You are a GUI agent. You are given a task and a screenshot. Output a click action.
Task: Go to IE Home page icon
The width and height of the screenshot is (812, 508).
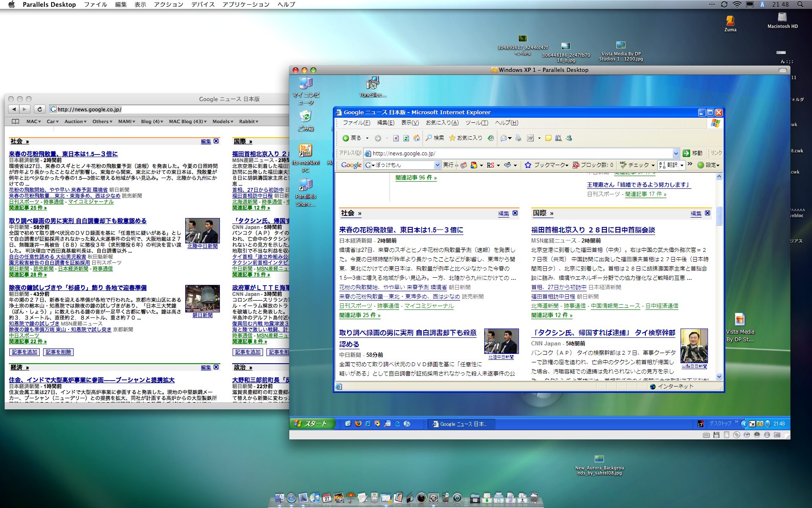[x=417, y=138]
